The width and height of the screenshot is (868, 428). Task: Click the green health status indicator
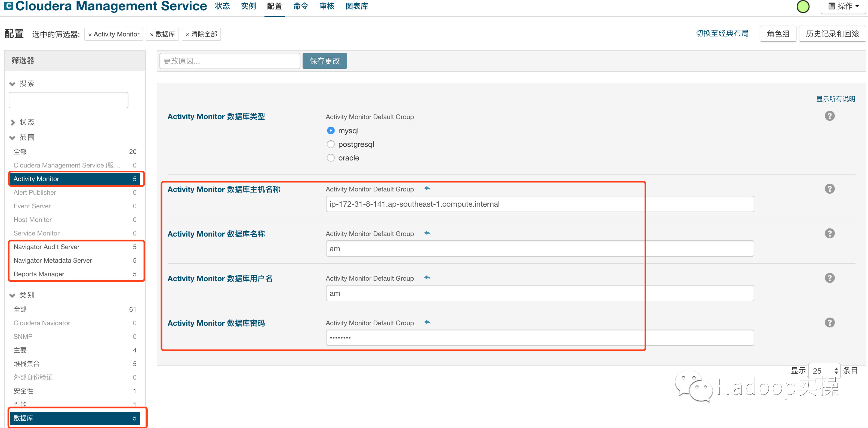click(803, 7)
